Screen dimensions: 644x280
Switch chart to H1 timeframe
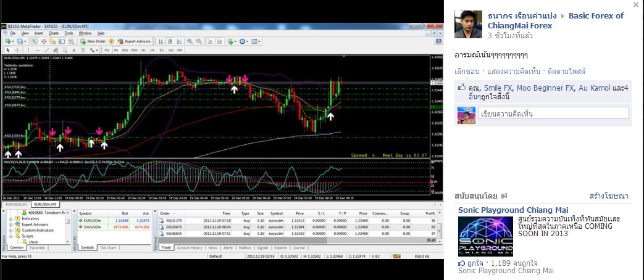click(x=143, y=50)
